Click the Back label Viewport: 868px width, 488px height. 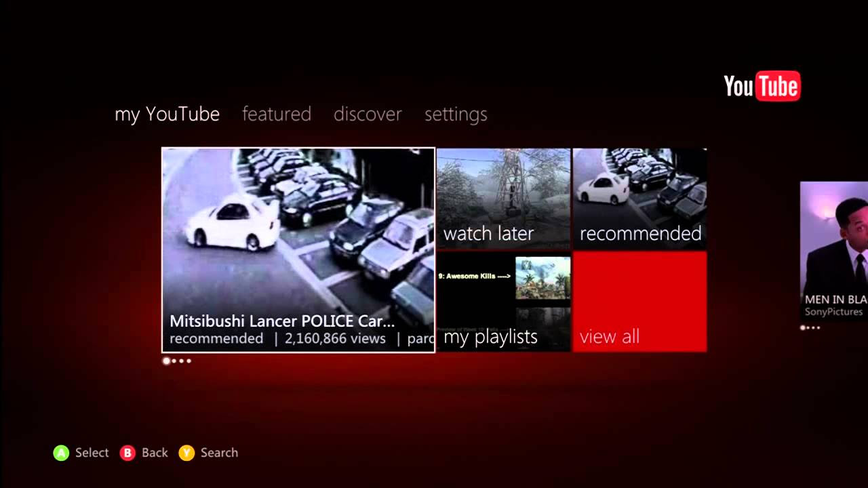pos(155,453)
